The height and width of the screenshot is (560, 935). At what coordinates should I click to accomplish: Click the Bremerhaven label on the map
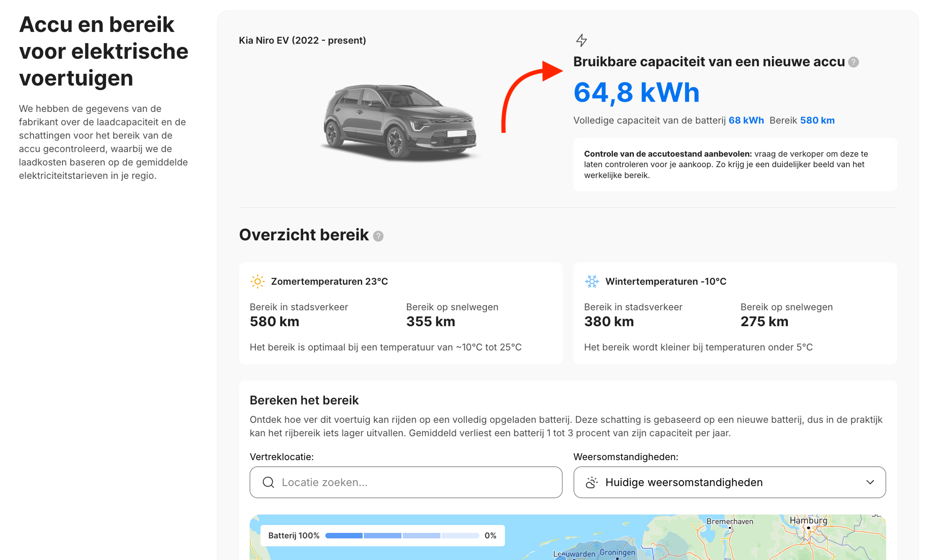[x=729, y=522]
